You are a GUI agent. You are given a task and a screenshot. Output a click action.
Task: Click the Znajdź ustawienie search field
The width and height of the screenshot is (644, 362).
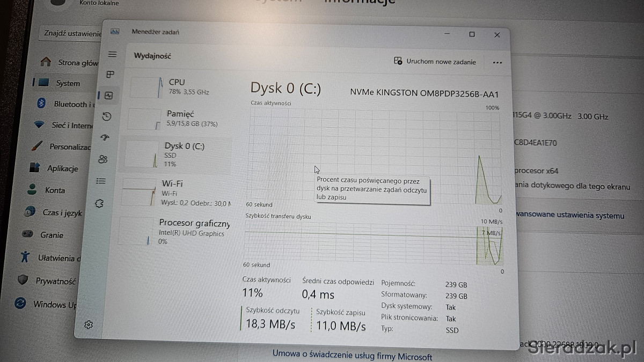click(x=72, y=33)
